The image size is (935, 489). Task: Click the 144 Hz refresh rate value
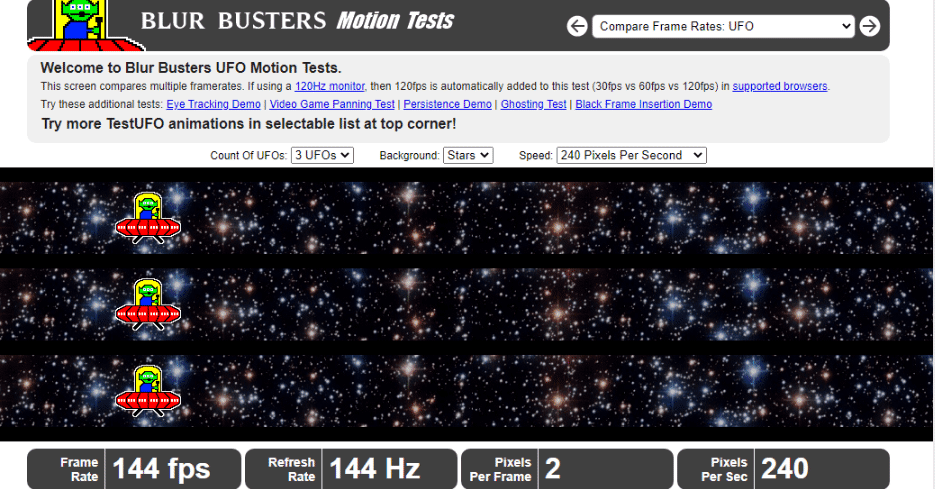point(374,469)
